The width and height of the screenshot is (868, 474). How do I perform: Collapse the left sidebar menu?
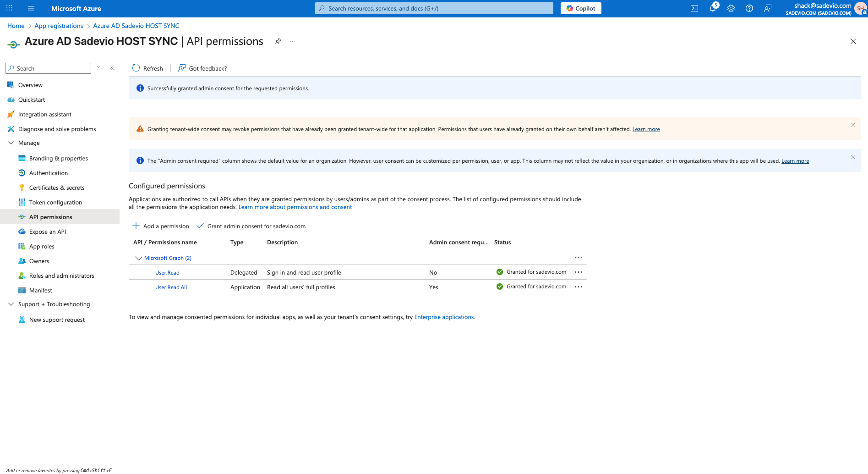pos(112,68)
